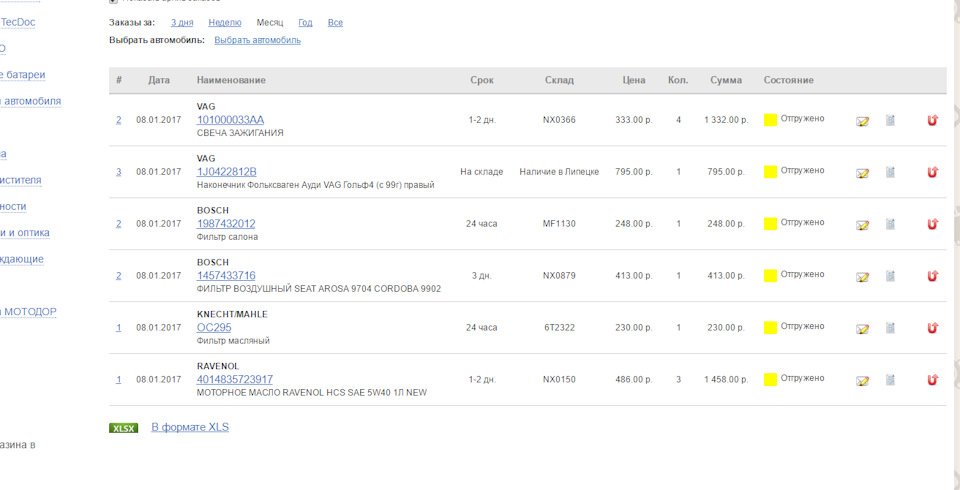The height and width of the screenshot is (490, 960).
Task: Click message icon for VAG spark plug order
Action: point(862,121)
